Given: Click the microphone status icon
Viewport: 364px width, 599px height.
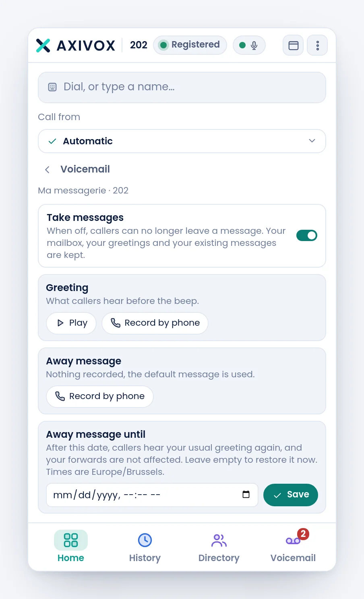Looking at the screenshot, I should 254,45.
